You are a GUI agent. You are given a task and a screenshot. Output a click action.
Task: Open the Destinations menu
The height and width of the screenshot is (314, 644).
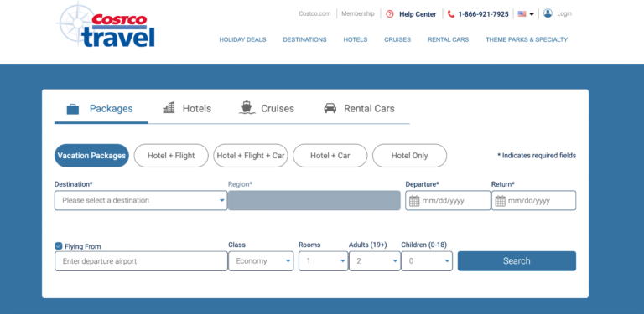[x=304, y=39]
